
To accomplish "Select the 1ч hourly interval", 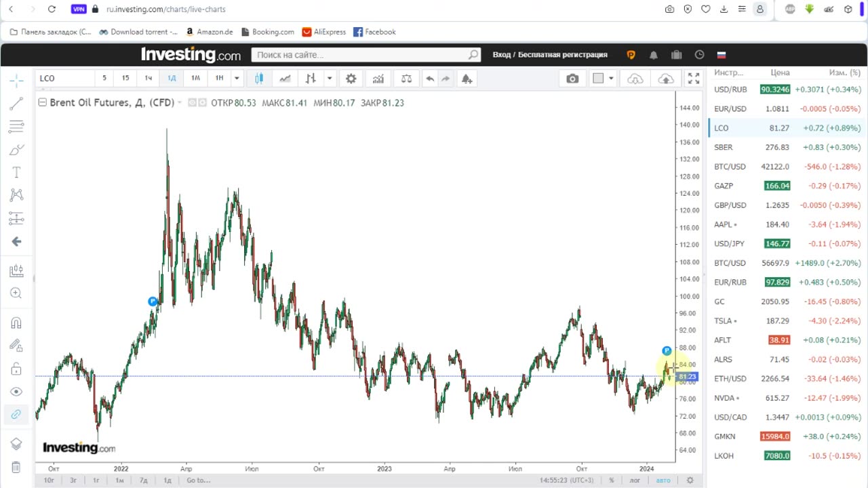I will (x=149, y=78).
